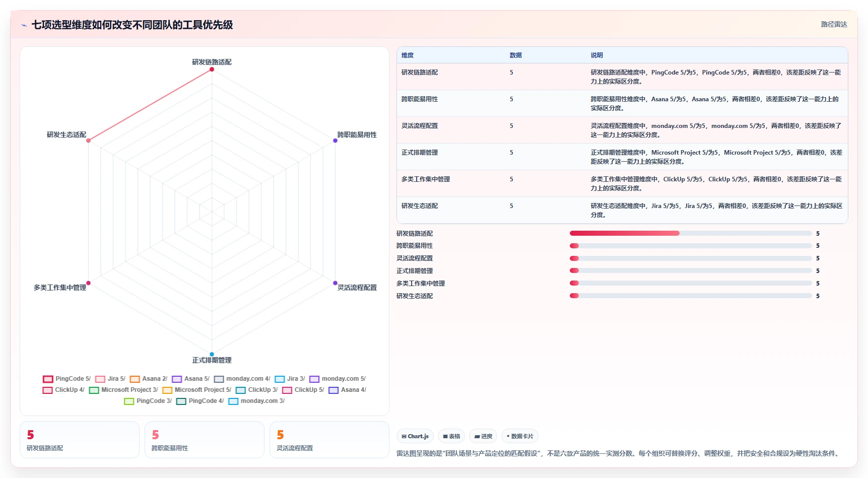Click the 研发链路适配 label above the radar chart
Image resolution: width=868 pixels, height=478 pixels.
pos(212,62)
